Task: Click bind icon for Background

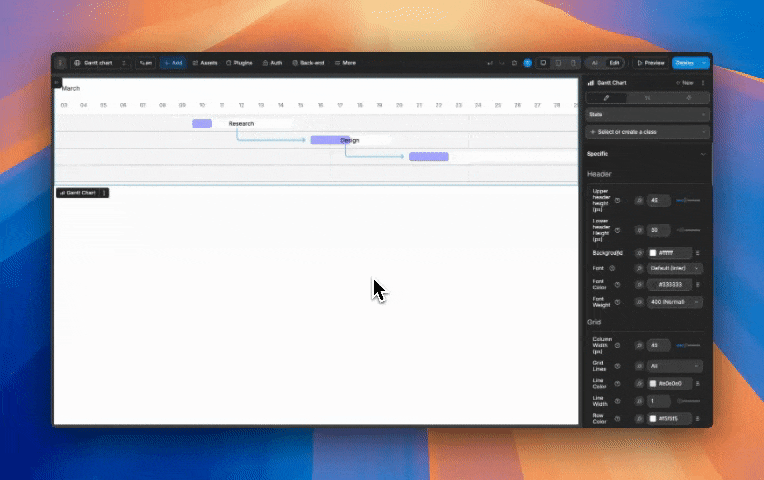Action: point(639,253)
